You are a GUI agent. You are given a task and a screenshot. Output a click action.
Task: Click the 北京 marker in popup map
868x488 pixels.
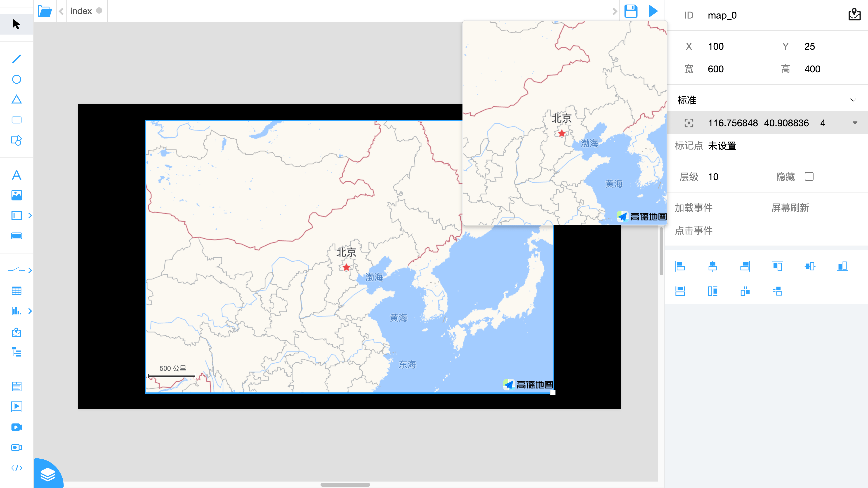pyautogui.click(x=561, y=133)
